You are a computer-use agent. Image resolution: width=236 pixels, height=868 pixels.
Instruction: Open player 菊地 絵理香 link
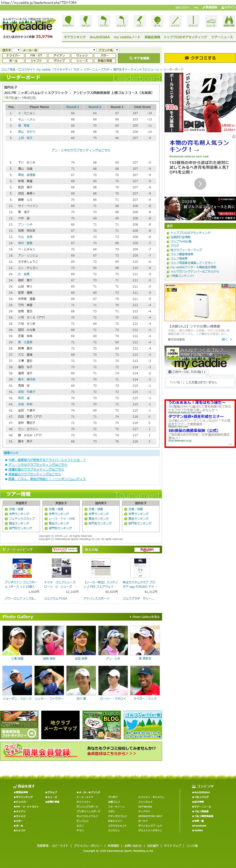click(27, 175)
